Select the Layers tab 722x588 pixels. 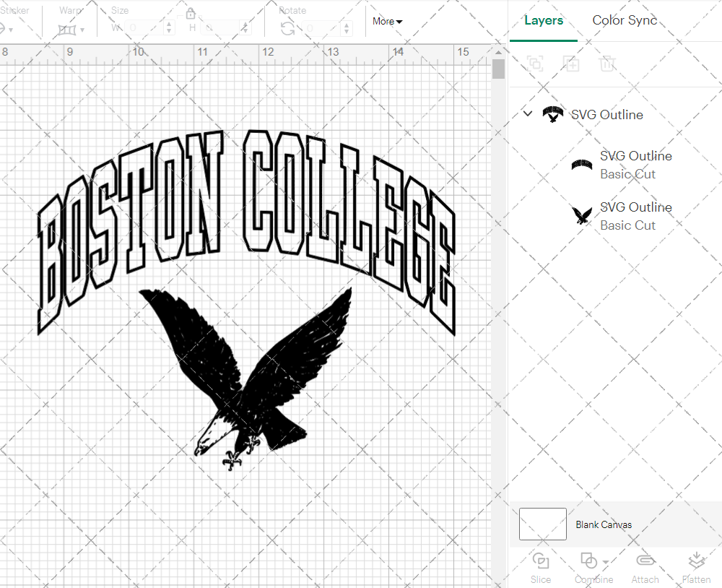tap(544, 20)
